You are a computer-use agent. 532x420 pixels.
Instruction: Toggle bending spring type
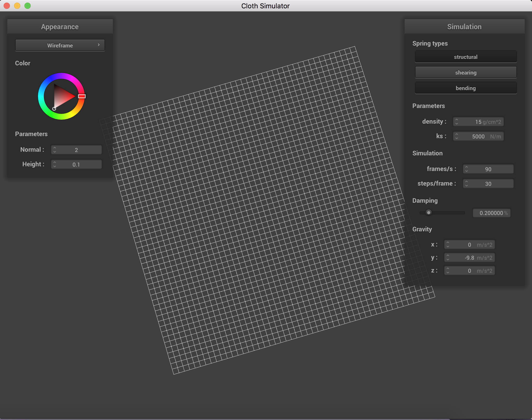pos(465,88)
